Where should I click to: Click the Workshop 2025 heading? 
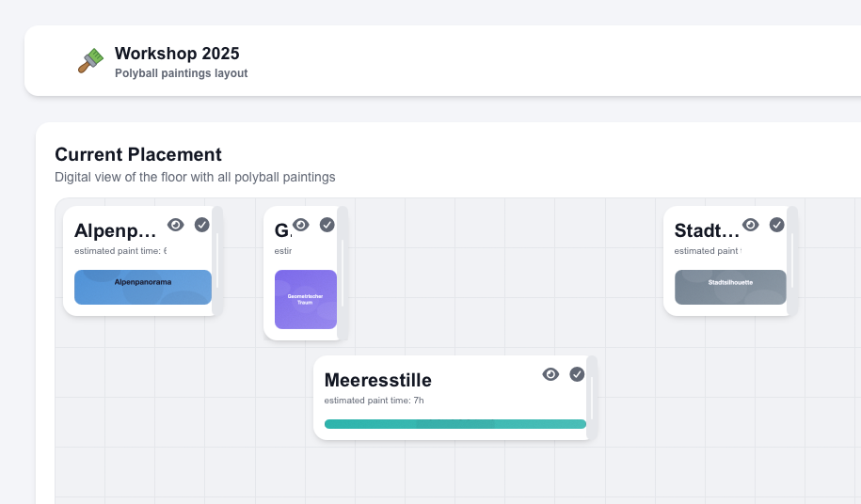tap(177, 54)
